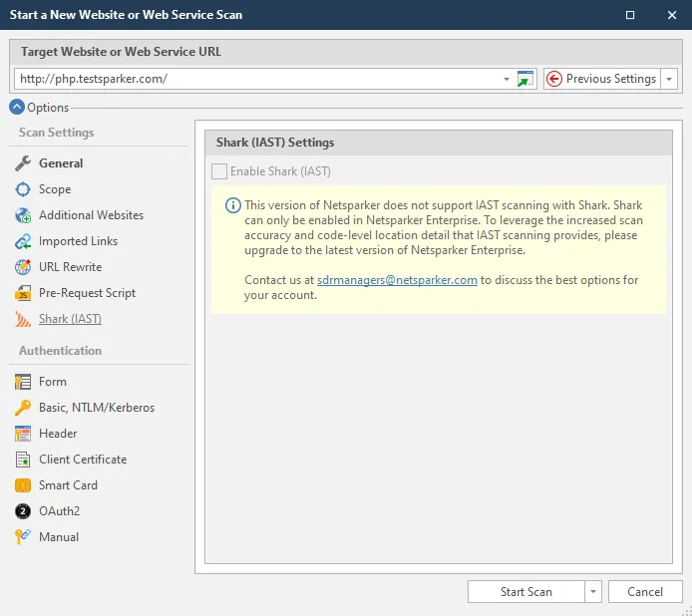Open the sdrmanagers@netsparker.com email link

[397, 280]
